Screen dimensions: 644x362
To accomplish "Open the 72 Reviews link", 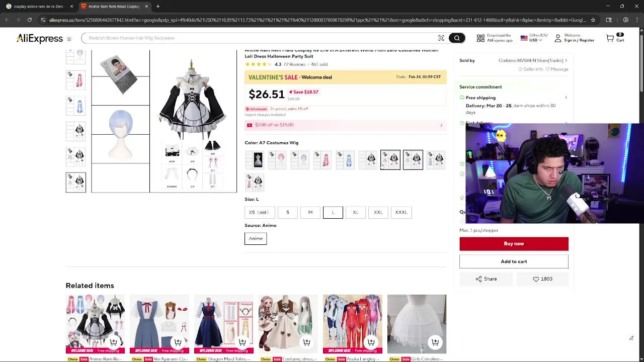I will point(294,64).
